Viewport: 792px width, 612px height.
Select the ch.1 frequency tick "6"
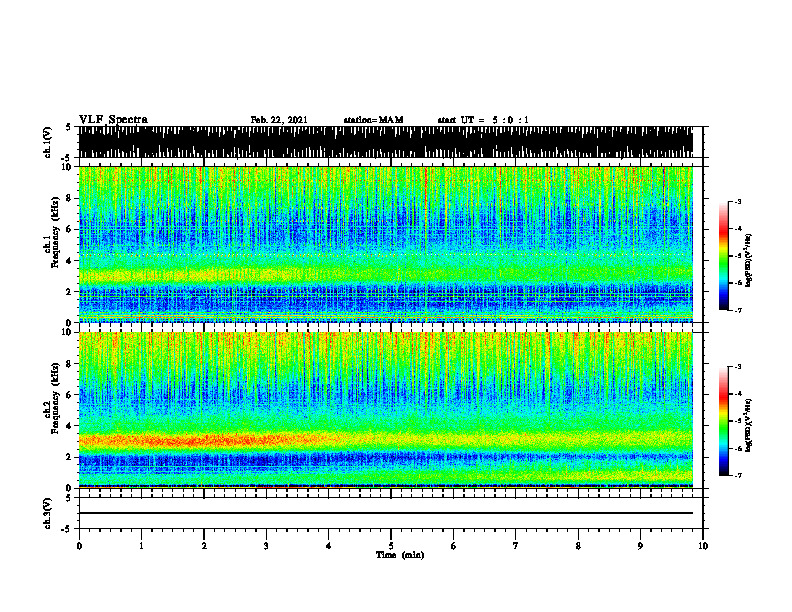point(69,229)
